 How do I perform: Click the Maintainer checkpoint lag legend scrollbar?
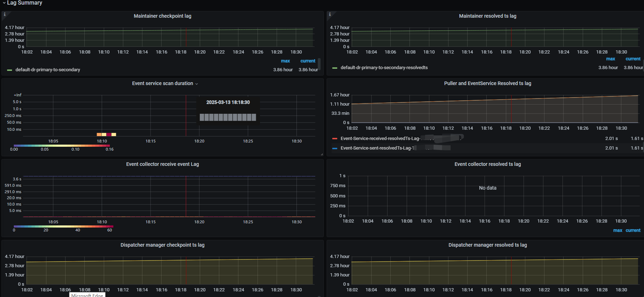(319, 64)
